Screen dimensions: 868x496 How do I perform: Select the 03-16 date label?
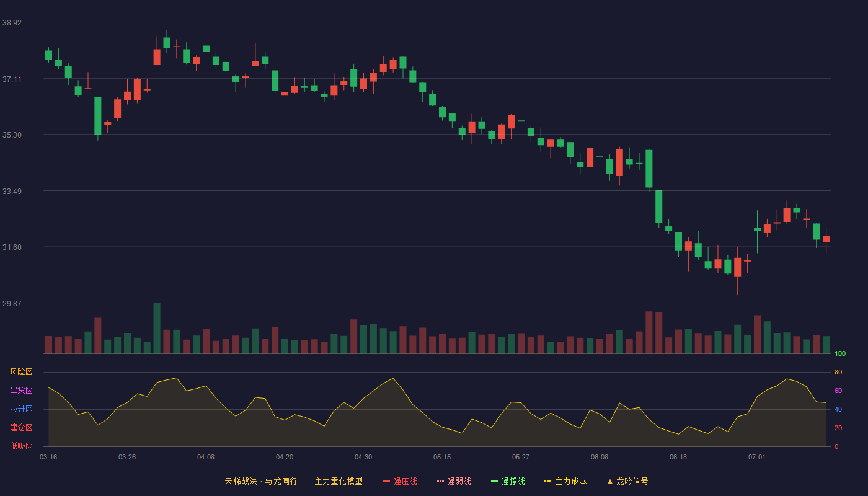[48, 457]
